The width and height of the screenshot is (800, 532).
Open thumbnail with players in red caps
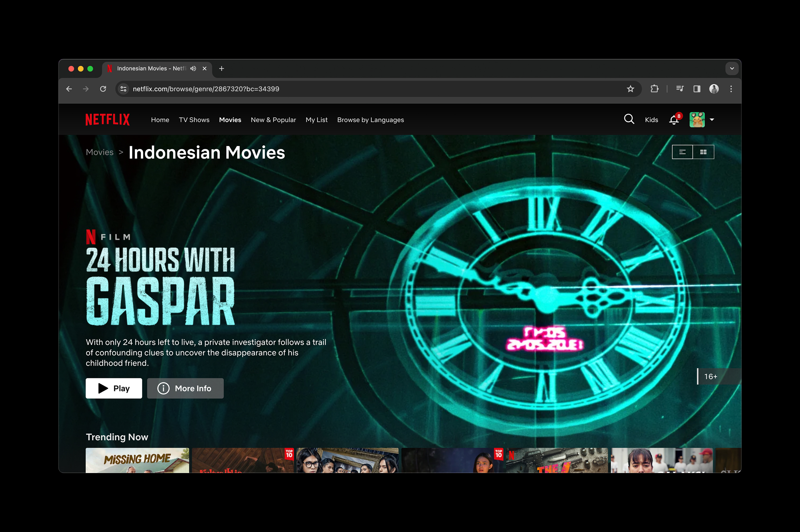(662, 460)
